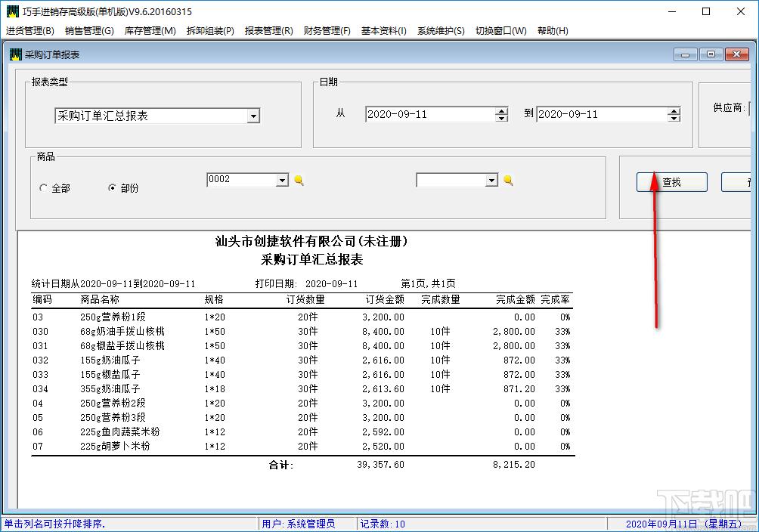Screen dimensions: 759x532
Task: Minimize the 采购订单报表 child window
Action: tap(686, 54)
